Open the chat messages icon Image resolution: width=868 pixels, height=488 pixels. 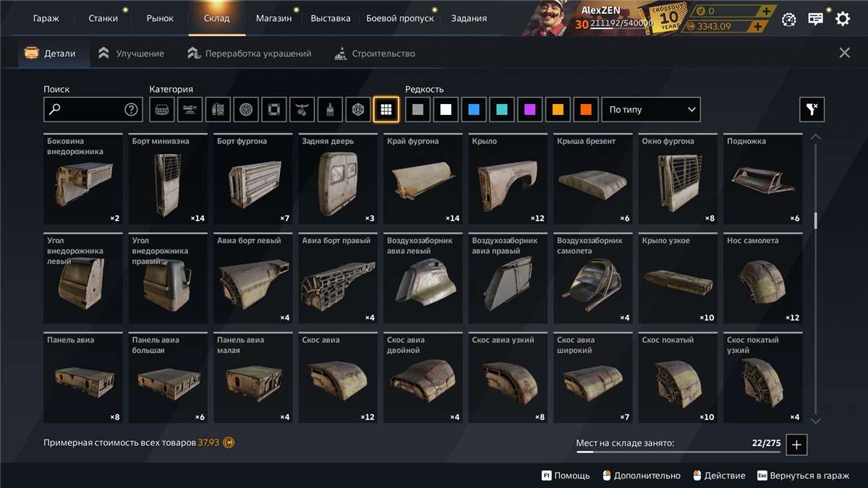pyautogui.click(x=816, y=19)
